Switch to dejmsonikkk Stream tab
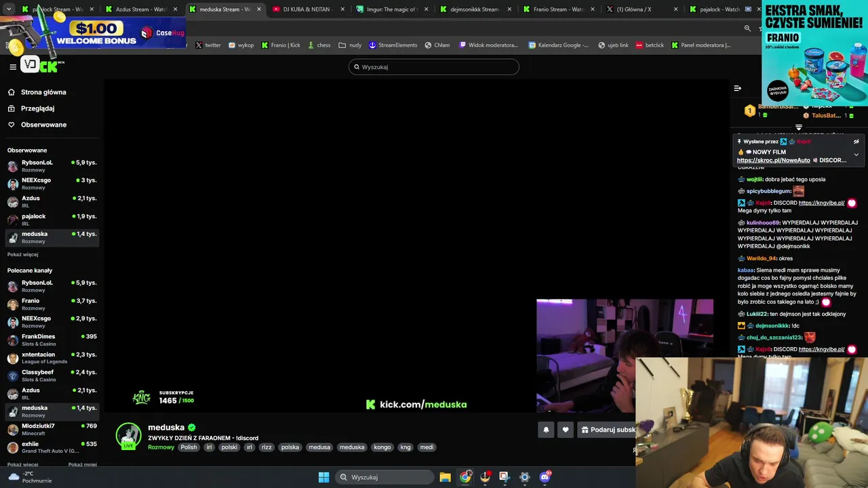The width and height of the screenshot is (868, 488). [x=475, y=9]
